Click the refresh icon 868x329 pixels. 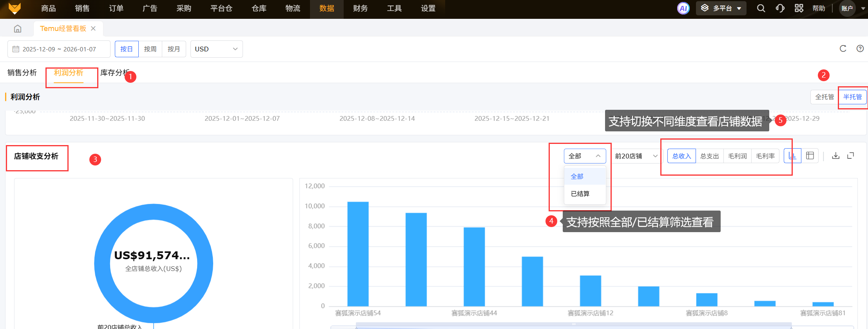pyautogui.click(x=843, y=49)
